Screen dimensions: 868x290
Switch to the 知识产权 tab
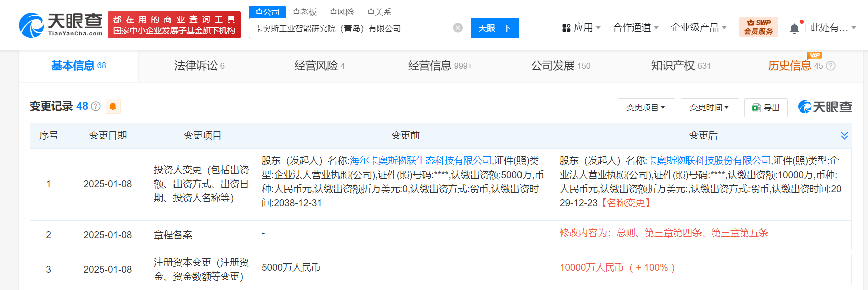680,66
